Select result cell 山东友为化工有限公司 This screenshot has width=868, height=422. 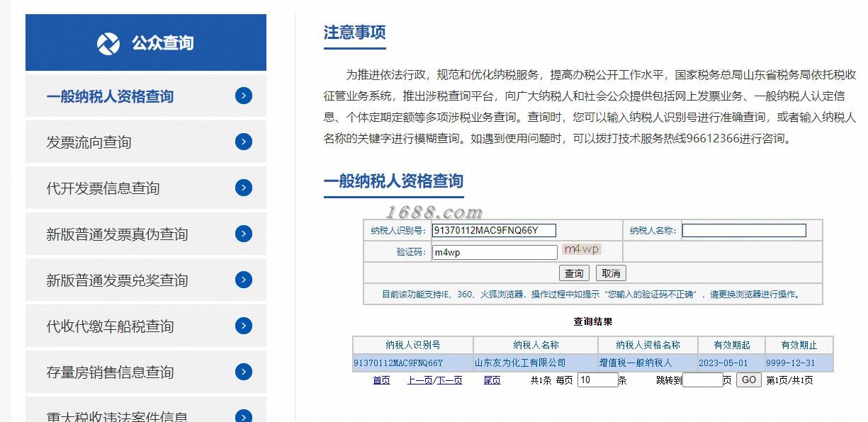click(536, 363)
